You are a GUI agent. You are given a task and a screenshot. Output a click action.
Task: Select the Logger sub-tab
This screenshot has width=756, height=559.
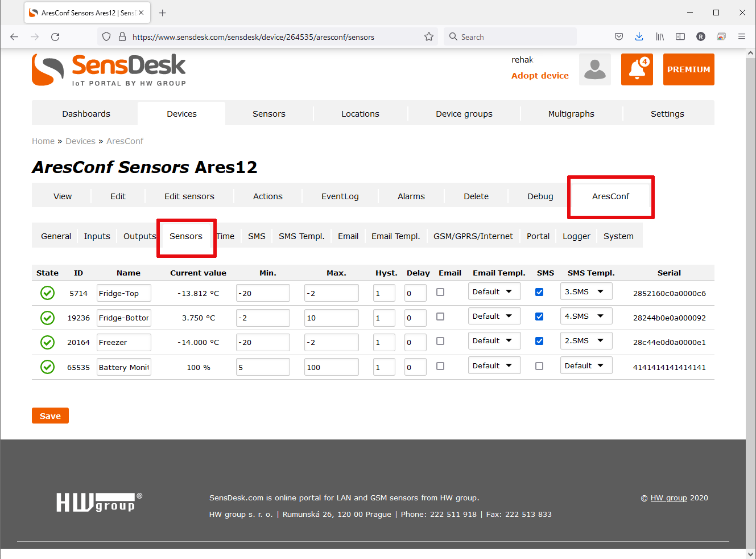(576, 236)
